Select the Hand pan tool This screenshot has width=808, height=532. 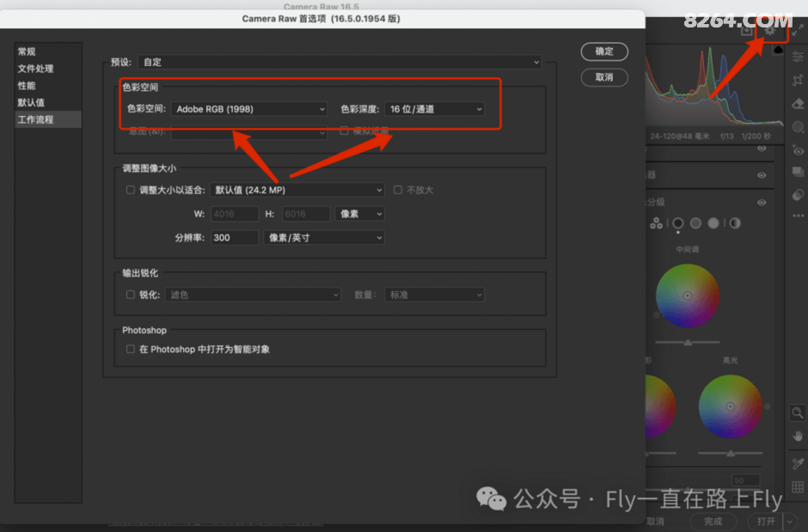click(x=798, y=437)
